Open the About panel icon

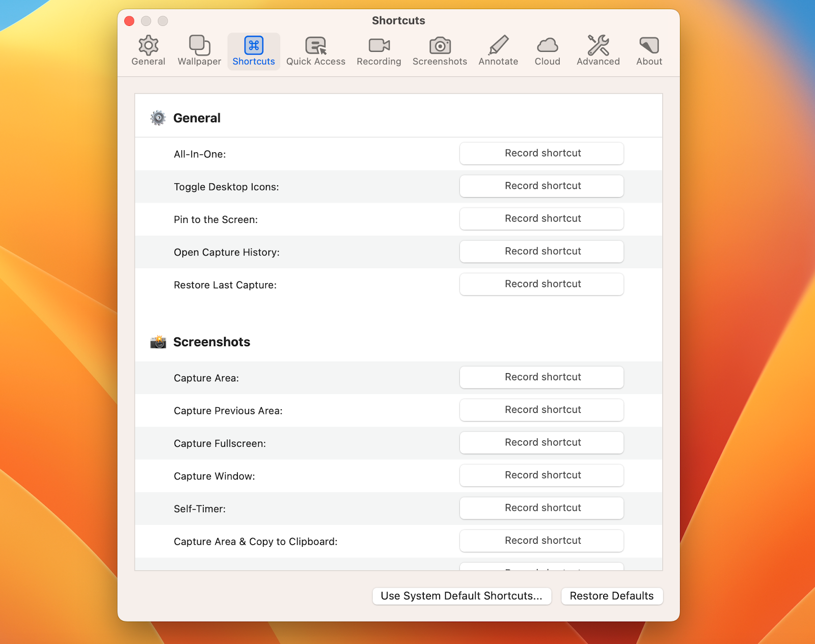pos(648,50)
